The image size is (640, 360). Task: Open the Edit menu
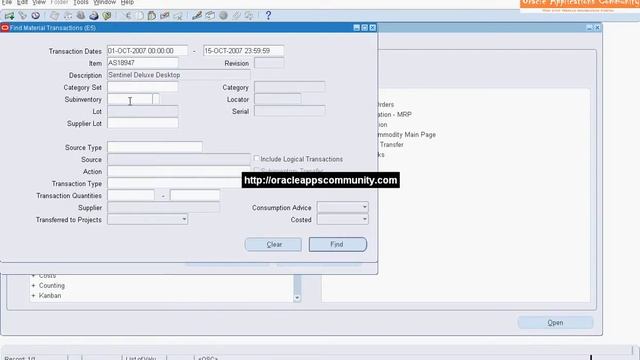(x=22, y=2)
